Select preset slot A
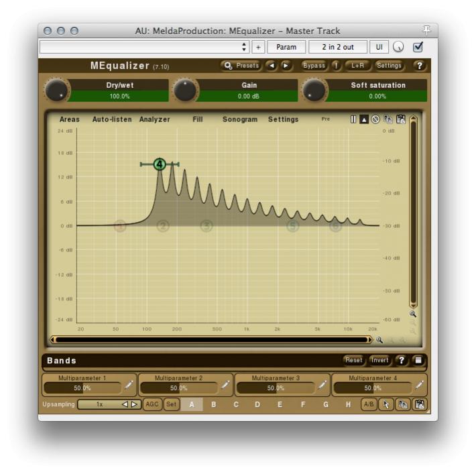Viewport: 476px width, 474px height. click(x=192, y=404)
